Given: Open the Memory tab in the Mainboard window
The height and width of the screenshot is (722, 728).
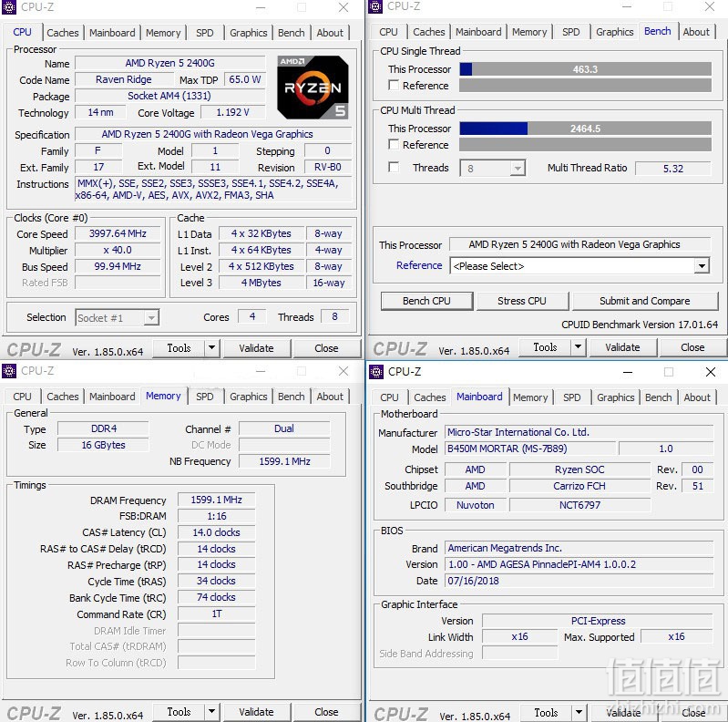Looking at the screenshot, I should tap(530, 397).
